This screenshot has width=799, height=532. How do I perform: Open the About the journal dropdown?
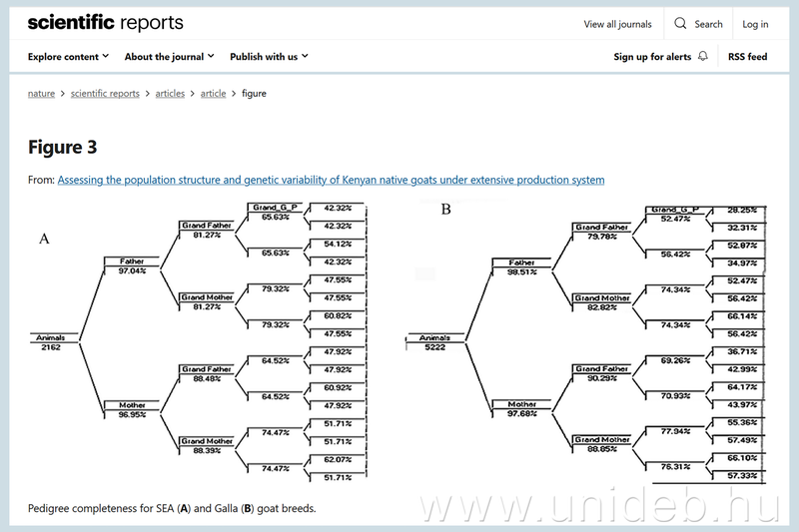pos(170,57)
